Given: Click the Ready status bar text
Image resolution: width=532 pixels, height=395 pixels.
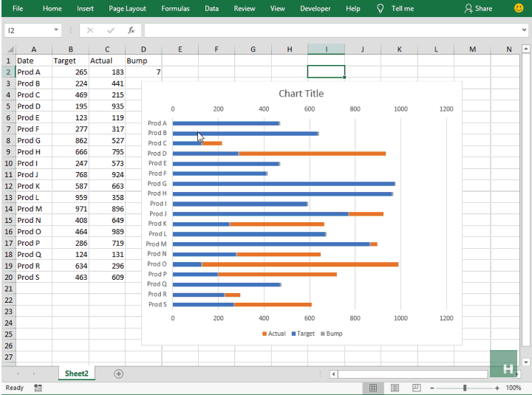Looking at the screenshot, I should (x=15, y=388).
